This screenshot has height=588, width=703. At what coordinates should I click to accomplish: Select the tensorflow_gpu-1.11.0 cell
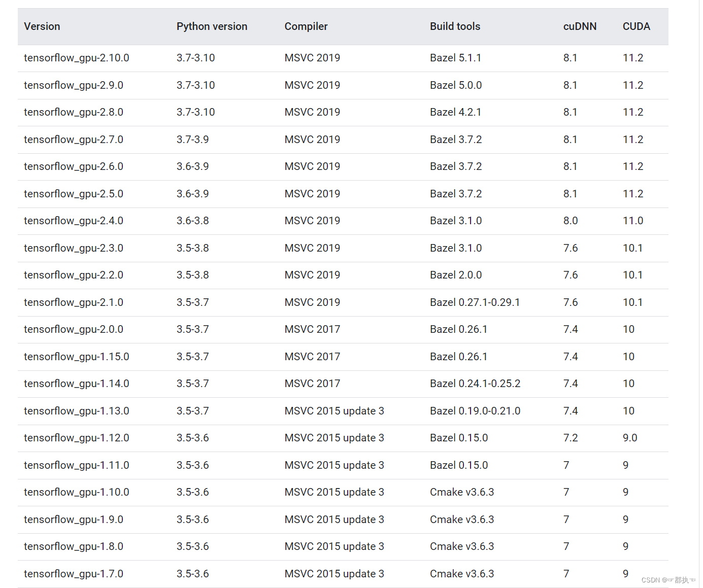[77, 465]
